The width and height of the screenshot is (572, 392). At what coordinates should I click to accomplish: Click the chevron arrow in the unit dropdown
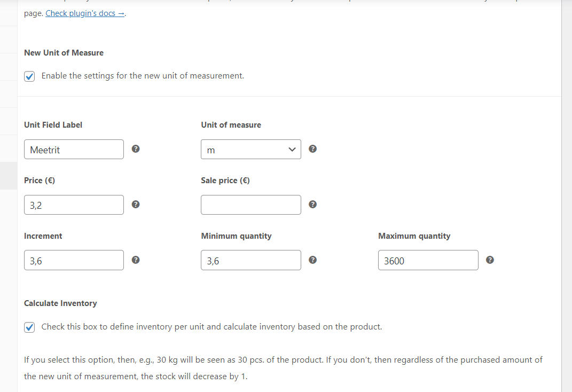292,150
